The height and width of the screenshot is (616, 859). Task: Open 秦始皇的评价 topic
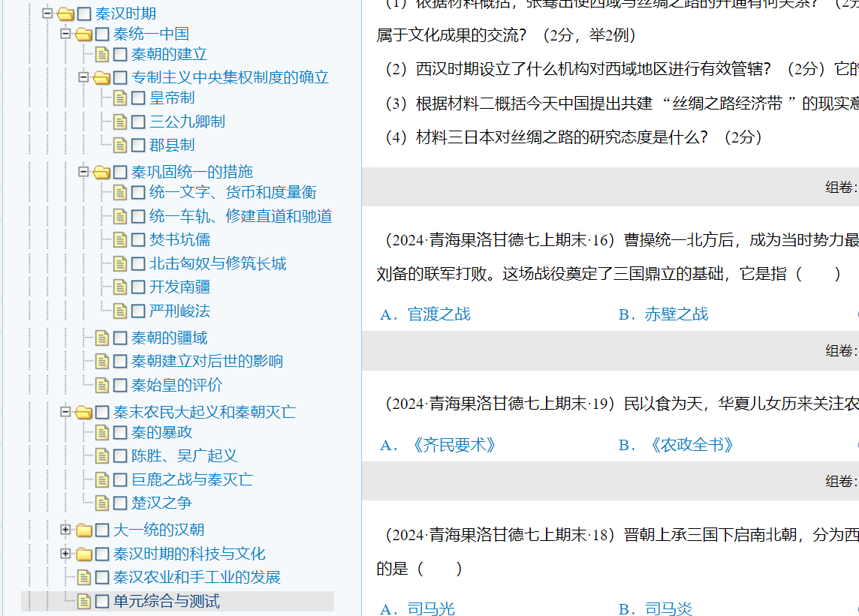(176, 385)
